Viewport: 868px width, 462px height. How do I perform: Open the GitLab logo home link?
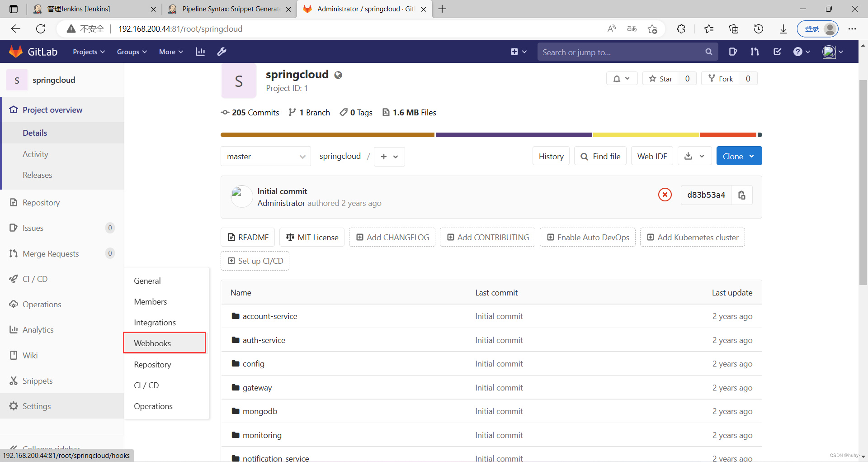click(x=33, y=52)
